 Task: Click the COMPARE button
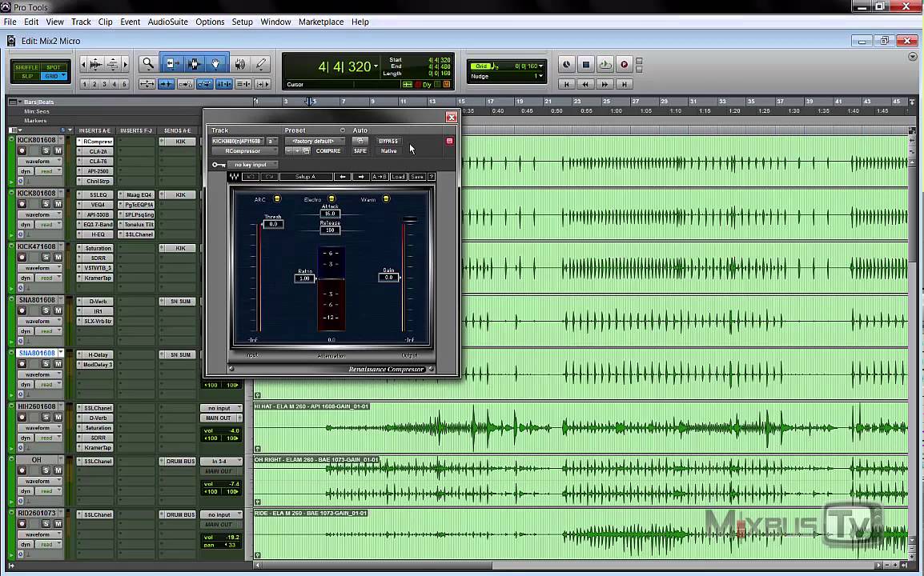328,150
